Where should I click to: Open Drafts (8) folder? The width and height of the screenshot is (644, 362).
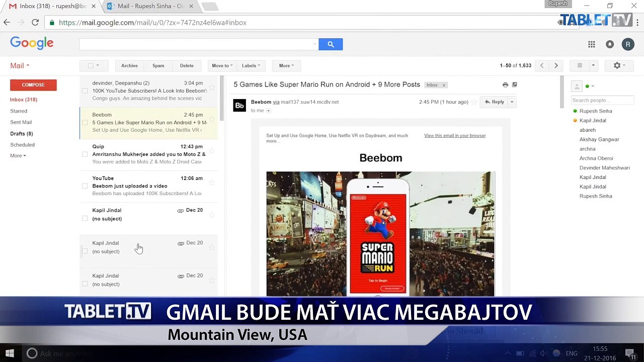22,134
